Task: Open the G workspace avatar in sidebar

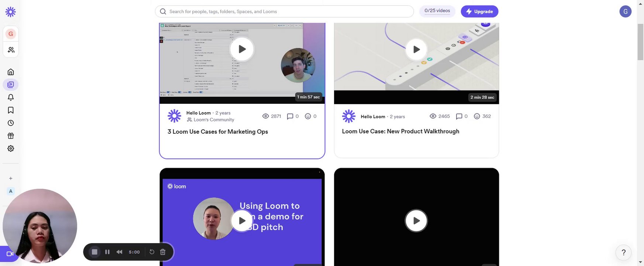Action: [x=11, y=34]
